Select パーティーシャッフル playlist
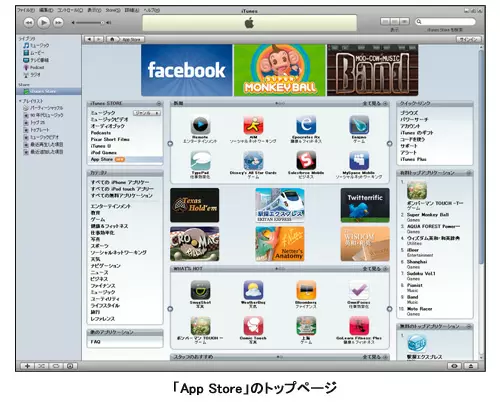500x404 pixels. tap(43, 108)
